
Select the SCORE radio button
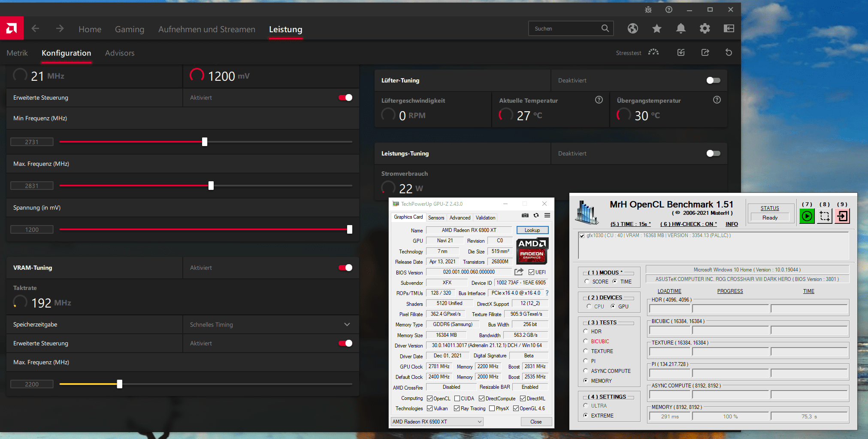click(x=587, y=281)
